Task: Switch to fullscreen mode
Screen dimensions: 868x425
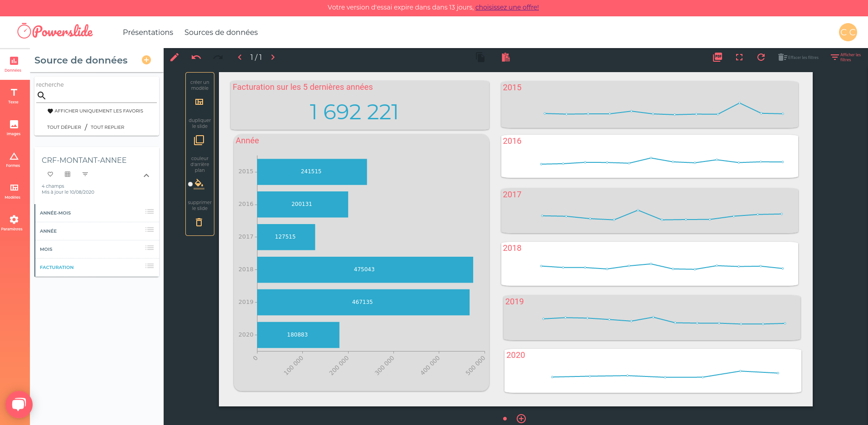Action: [x=739, y=57]
